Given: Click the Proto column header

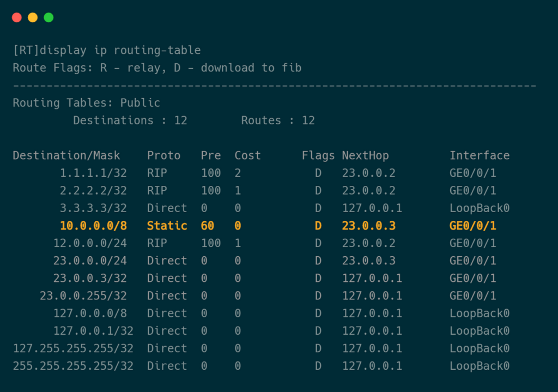Looking at the screenshot, I should (163, 155).
